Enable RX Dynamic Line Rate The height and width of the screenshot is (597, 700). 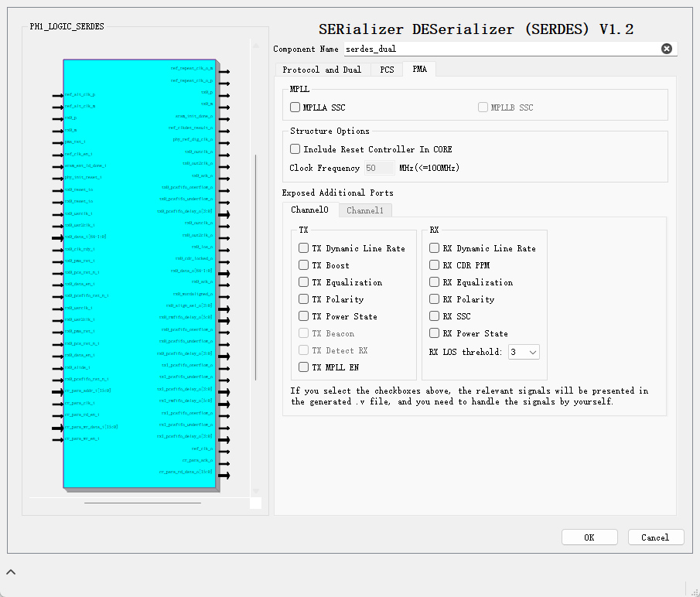point(435,248)
